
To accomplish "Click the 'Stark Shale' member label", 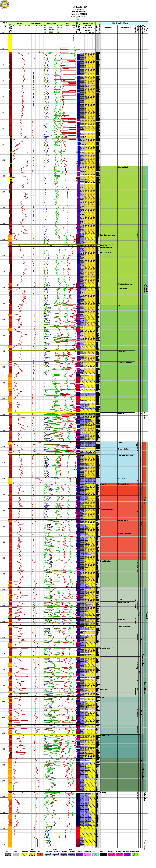I will point(104,689).
